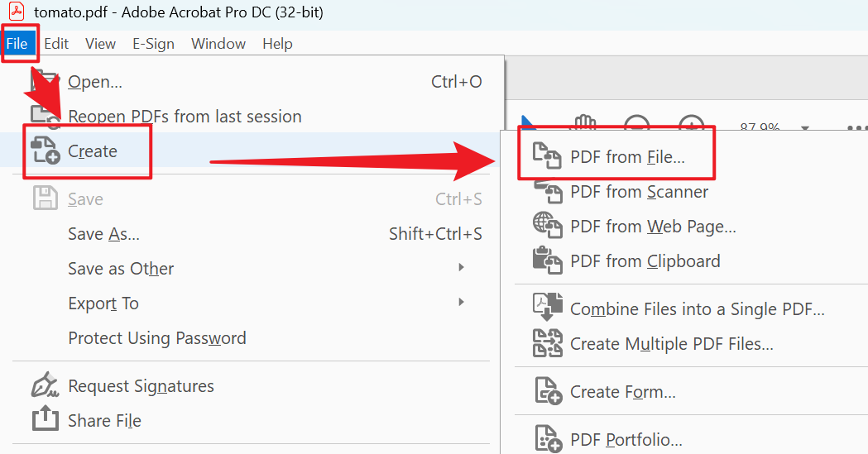Viewport: 868px width, 454px height.
Task: Open the zoom percentage dropdown arrow
Action: click(x=804, y=128)
